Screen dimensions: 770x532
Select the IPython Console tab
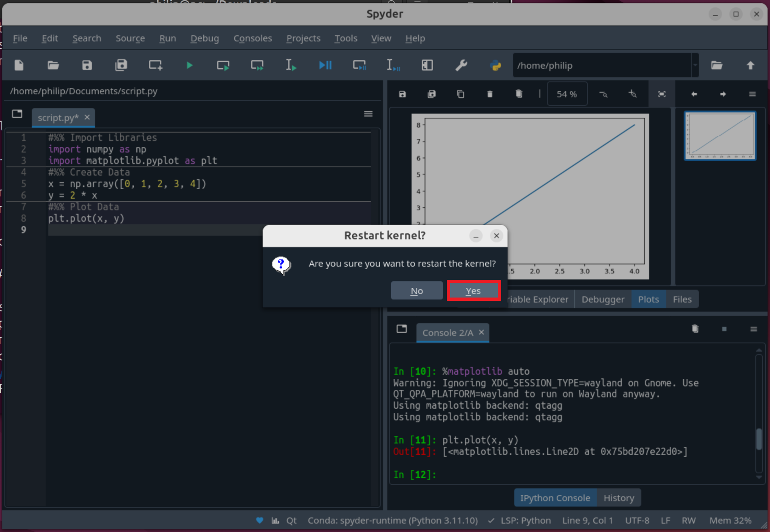[555, 498]
